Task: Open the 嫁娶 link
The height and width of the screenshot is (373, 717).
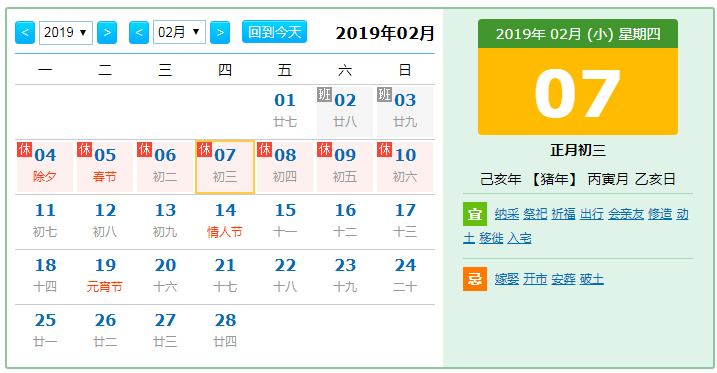Action: pyautogui.click(x=507, y=279)
